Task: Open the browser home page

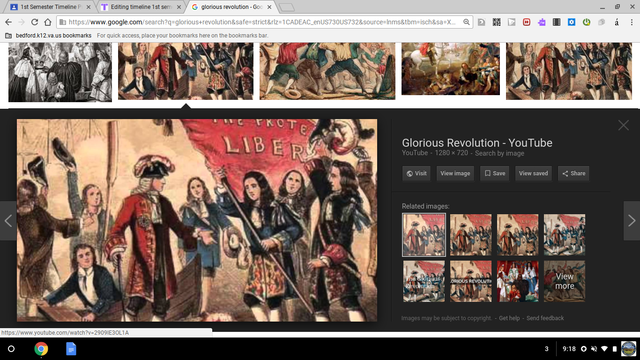Action: pos(48,22)
